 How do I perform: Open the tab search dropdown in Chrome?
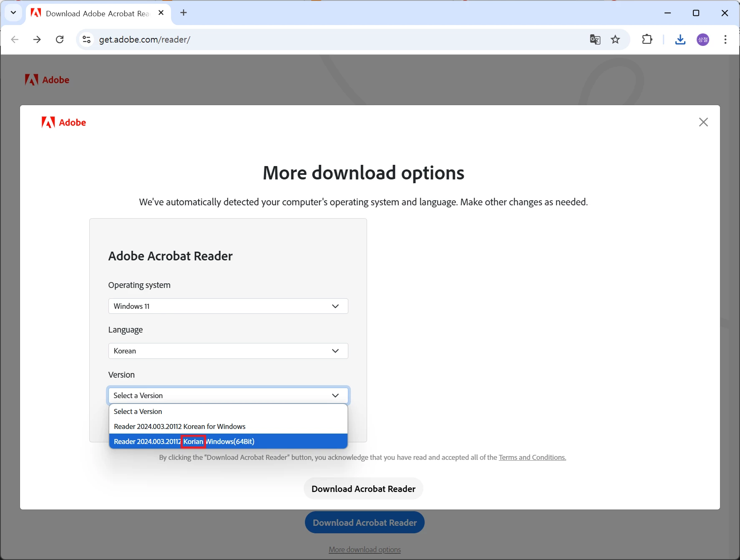[13, 13]
